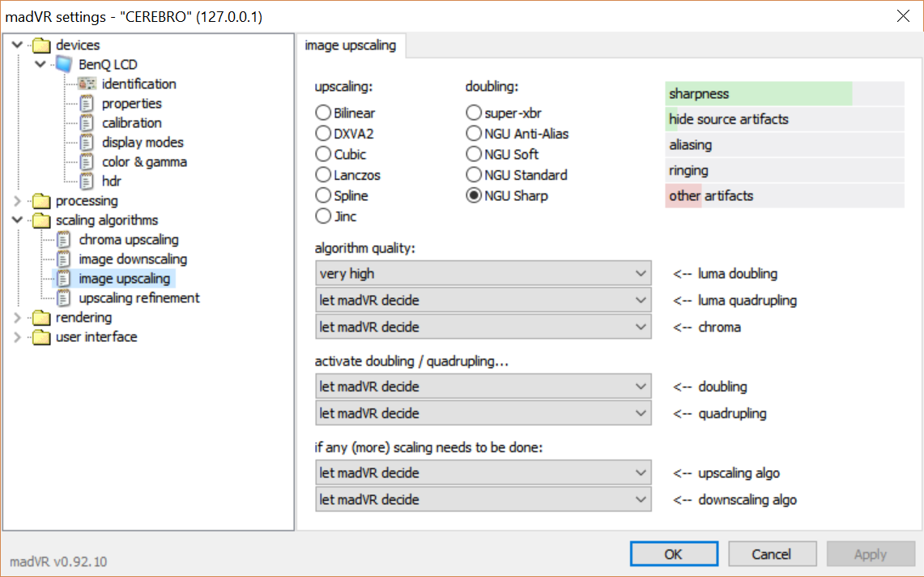Open chroma upscaling page icon
The image size is (924, 577).
[x=64, y=240]
